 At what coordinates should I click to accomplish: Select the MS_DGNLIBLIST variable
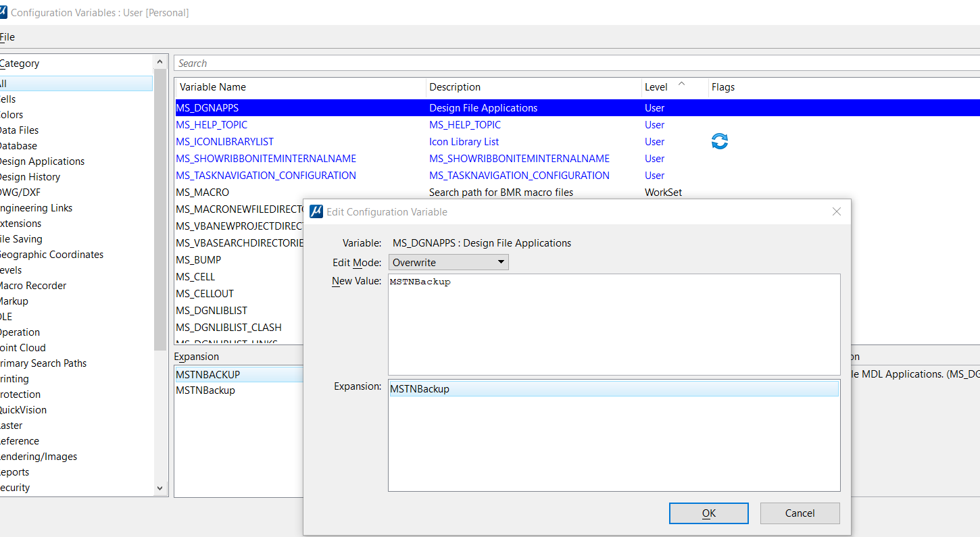pyautogui.click(x=212, y=311)
